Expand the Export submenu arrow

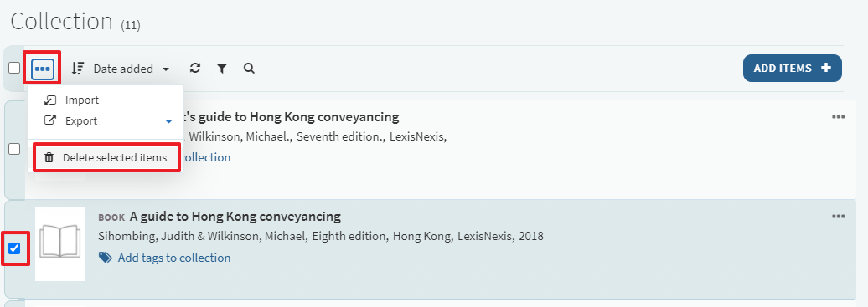tap(169, 121)
